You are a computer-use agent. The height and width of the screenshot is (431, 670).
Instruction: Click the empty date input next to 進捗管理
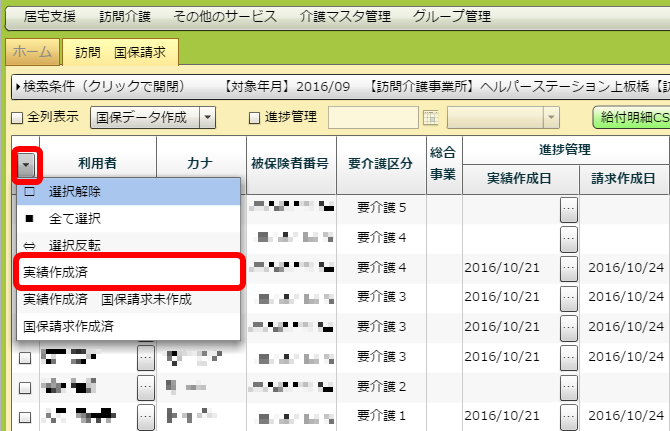(x=374, y=118)
